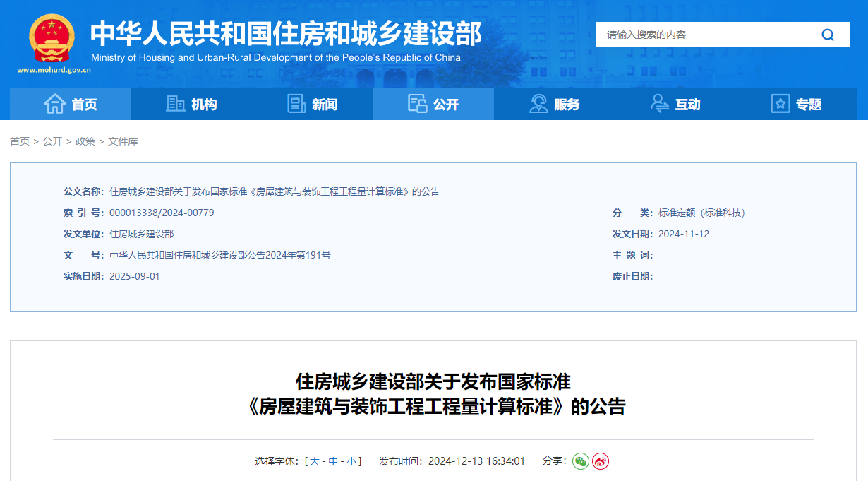Click 大 to enlarge the font size
This screenshot has height=481, width=868.
[315, 461]
